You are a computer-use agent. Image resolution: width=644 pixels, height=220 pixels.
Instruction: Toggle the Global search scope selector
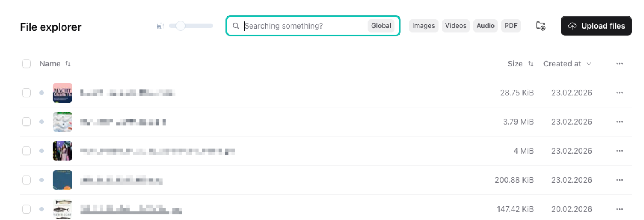coord(381,26)
